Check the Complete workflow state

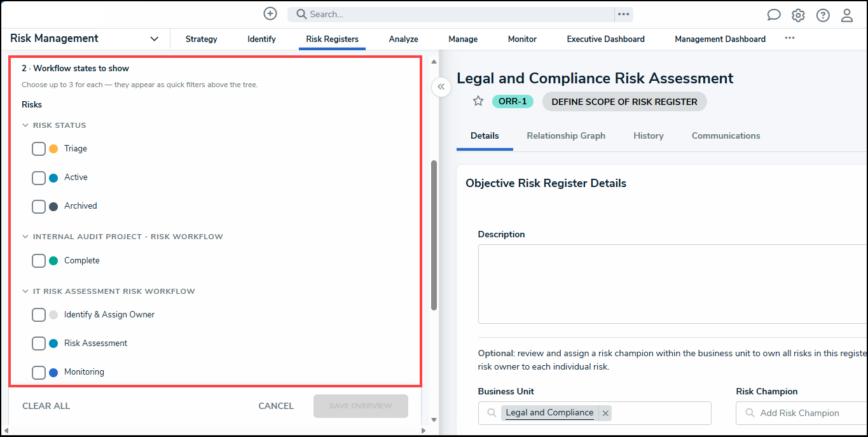pyautogui.click(x=39, y=261)
